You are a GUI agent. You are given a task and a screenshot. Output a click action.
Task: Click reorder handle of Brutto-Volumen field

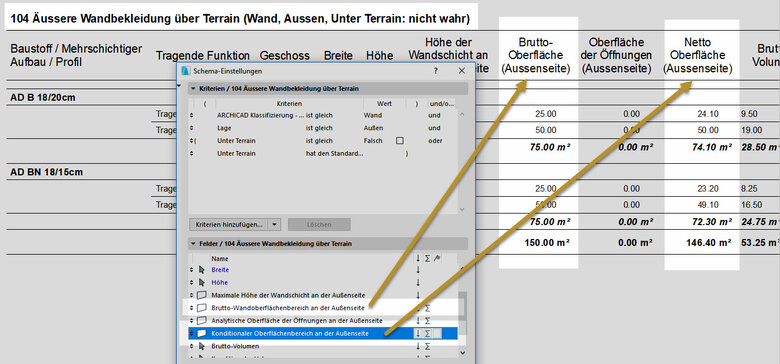[x=192, y=346]
